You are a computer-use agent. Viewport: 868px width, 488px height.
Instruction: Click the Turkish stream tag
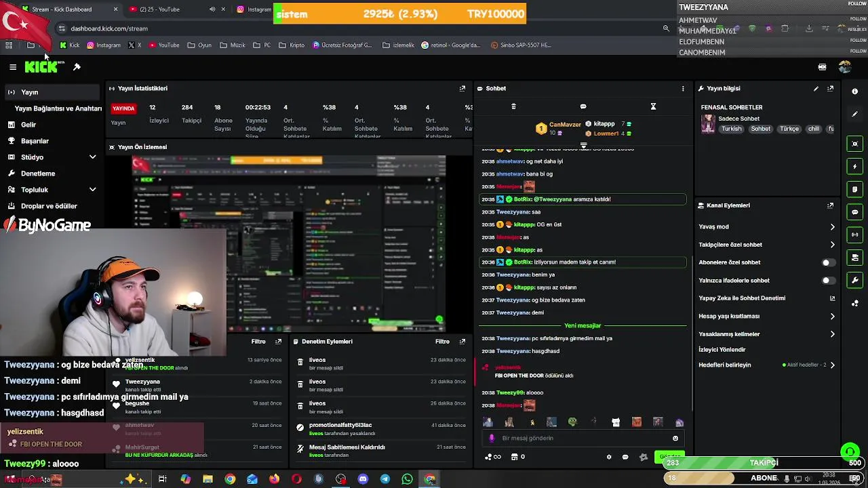(x=732, y=129)
